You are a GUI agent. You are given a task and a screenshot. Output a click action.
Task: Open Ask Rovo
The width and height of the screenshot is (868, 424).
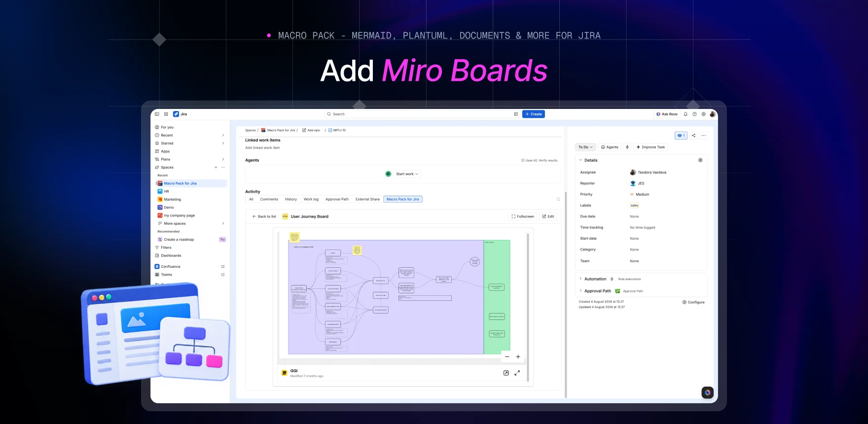(x=667, y=114)
